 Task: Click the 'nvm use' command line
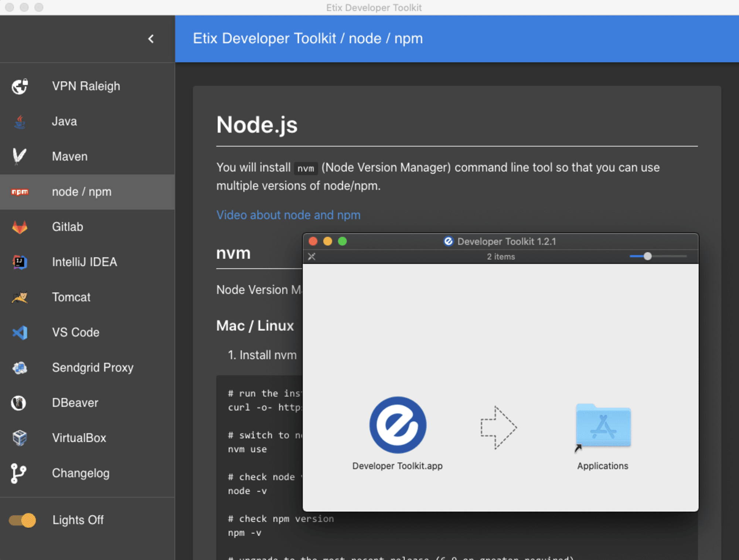[247, 449]
